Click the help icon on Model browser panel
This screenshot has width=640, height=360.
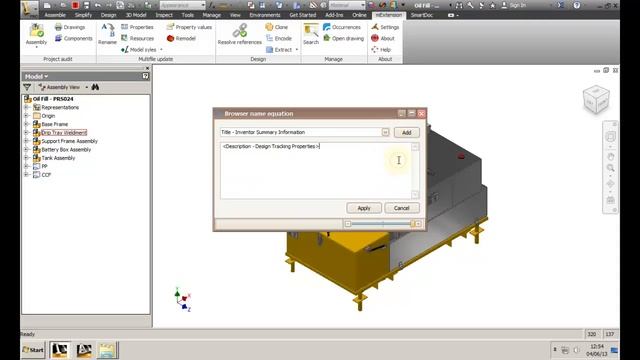coord(145,76)
